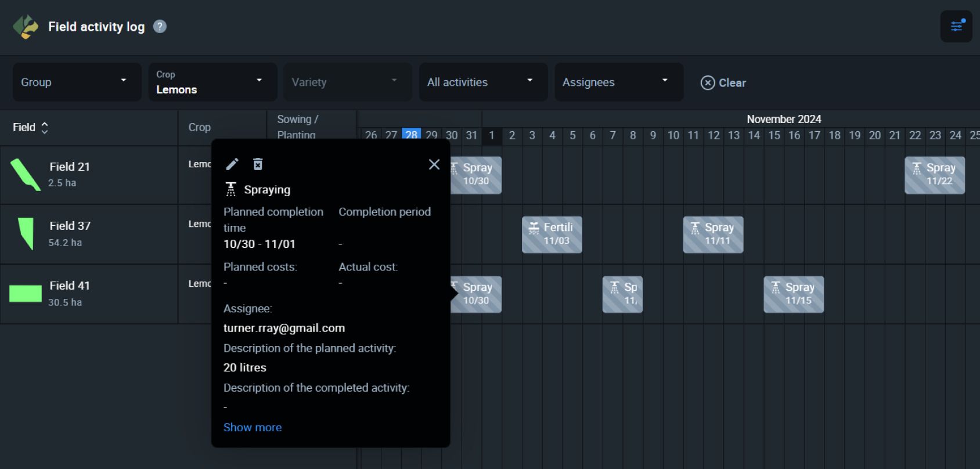Open Spray 11/15 activity on Field 41
Screen dimensions: 980x469
point(794,294)
